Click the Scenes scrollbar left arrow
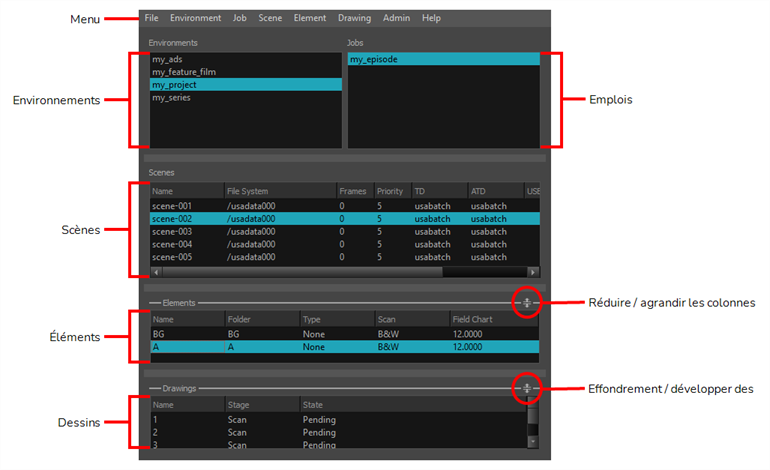770x470 pixels. point(156,272)
